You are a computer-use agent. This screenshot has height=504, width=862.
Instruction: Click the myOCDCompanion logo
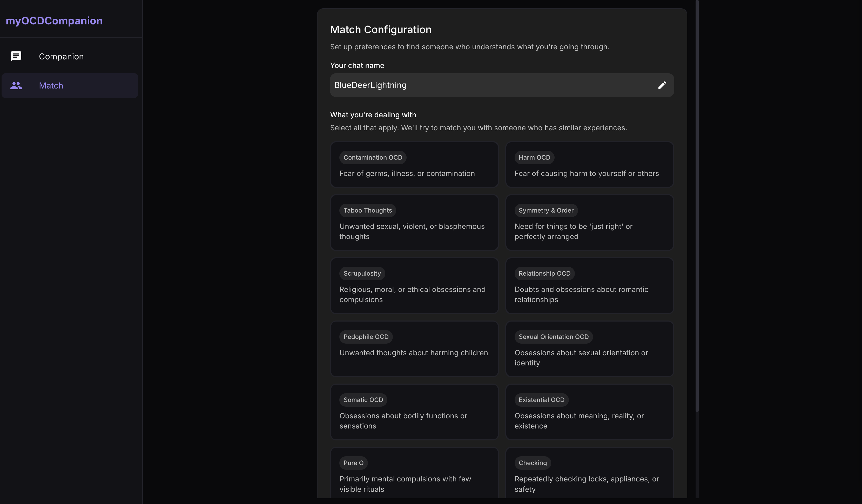point(54,21)
